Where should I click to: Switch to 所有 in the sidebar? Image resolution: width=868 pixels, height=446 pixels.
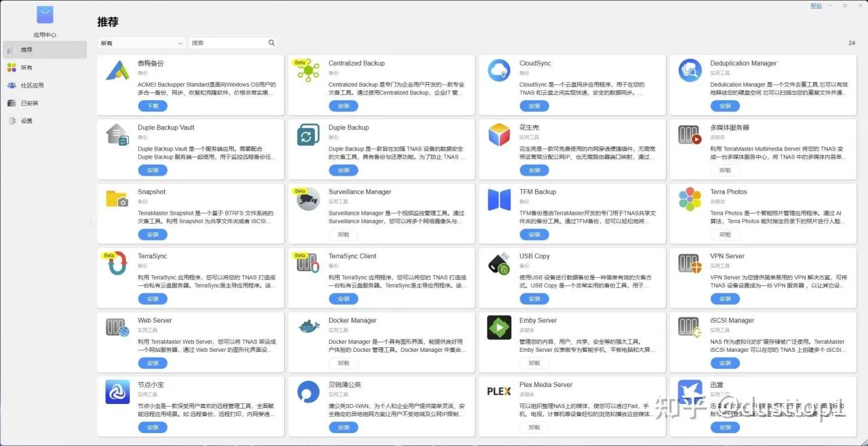click(x=26, y=68)
